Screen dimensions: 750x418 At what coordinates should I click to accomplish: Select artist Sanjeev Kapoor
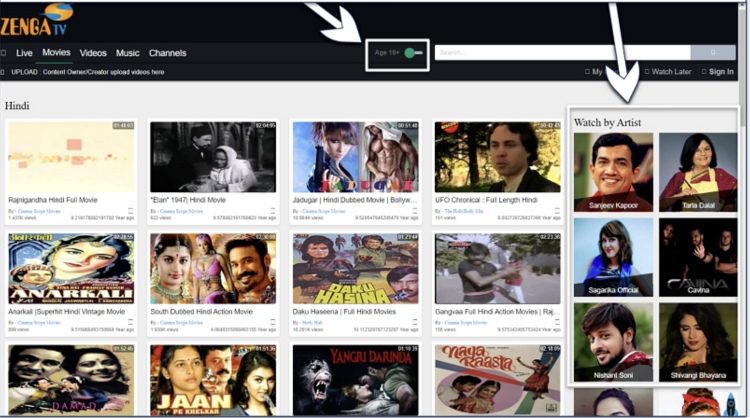pos(613,172)
